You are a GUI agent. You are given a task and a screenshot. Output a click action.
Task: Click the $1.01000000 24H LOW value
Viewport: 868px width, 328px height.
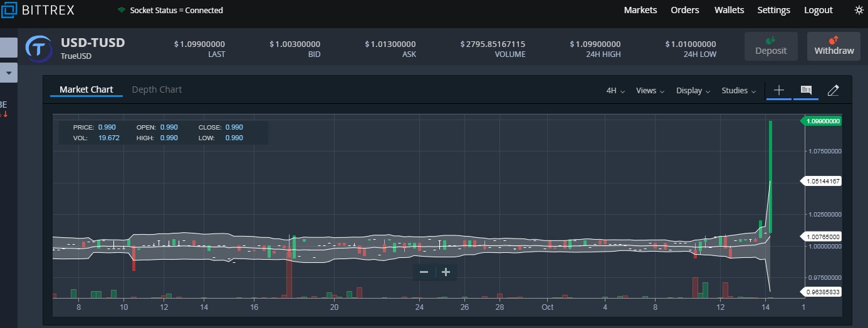tap(691, 44)
